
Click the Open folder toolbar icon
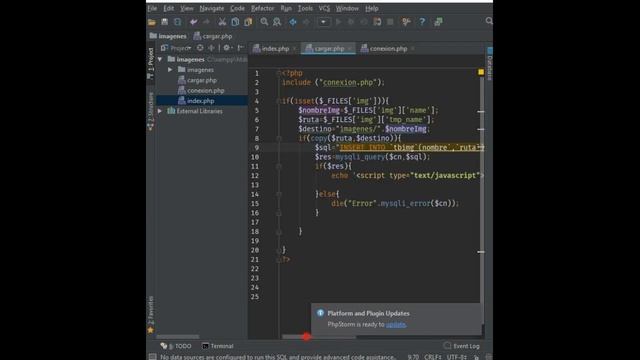(x=152, y=22)
